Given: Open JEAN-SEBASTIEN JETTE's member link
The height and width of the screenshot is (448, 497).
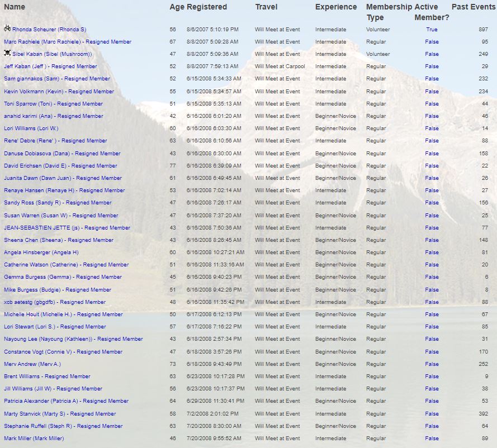Looking at the screenshot, I should (67, 228).
